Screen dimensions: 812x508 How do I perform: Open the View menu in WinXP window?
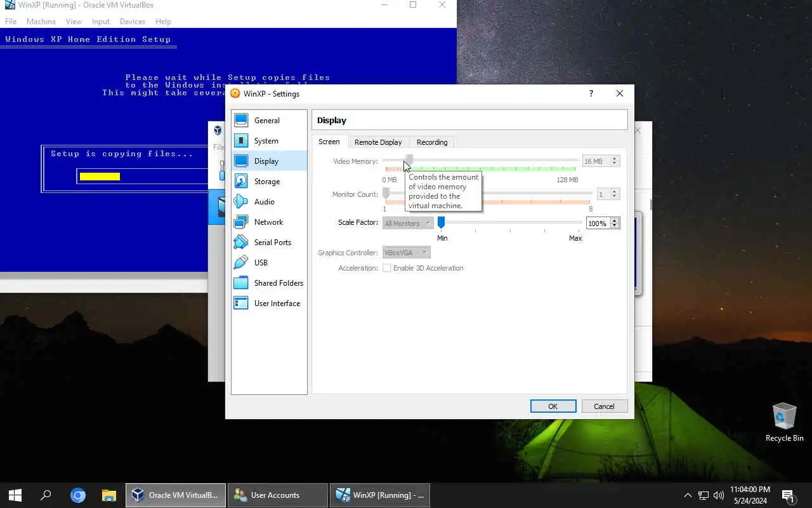pos(74,21)
